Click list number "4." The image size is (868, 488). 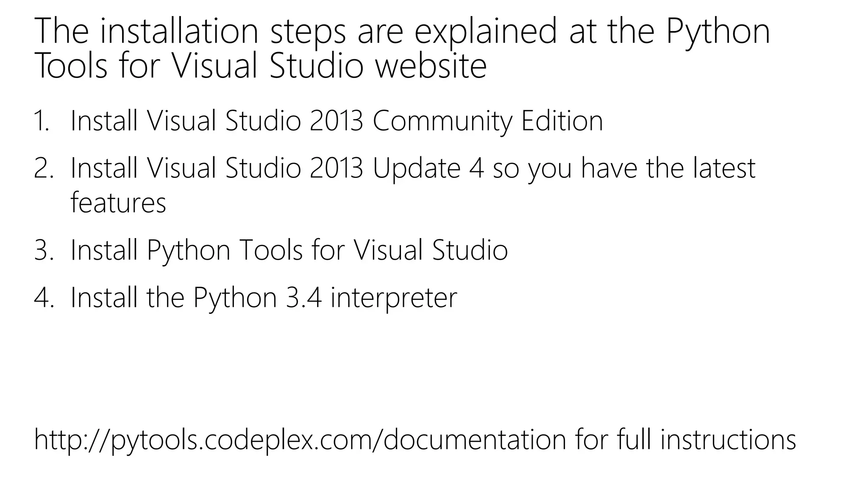click(44, 297)
